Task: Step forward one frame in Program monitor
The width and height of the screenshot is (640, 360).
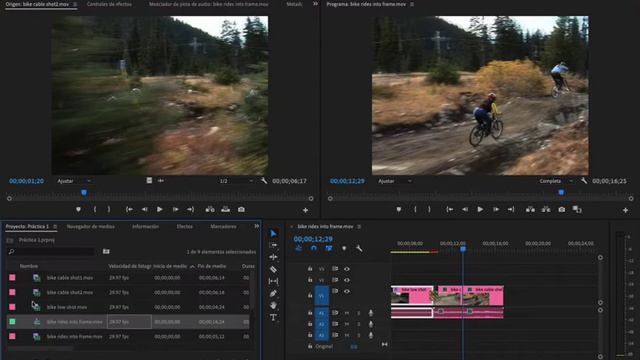Action: click(x=496, y=209)
